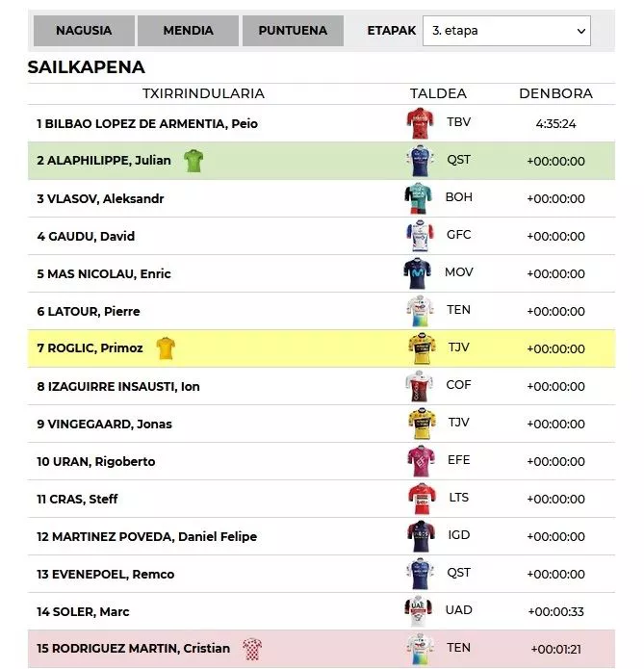Click the BOH team jersey icon
The image size is (644, 669).
pos(419,198)
